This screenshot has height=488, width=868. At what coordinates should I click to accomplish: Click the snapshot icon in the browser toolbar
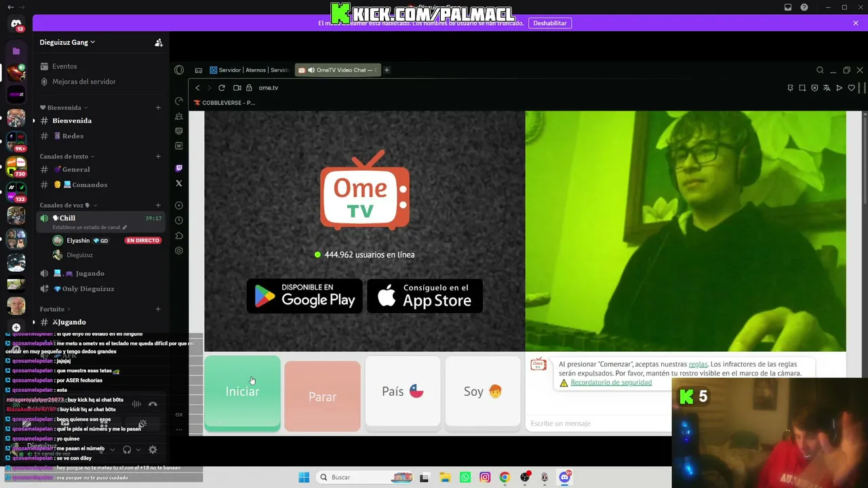pos(802,88)
